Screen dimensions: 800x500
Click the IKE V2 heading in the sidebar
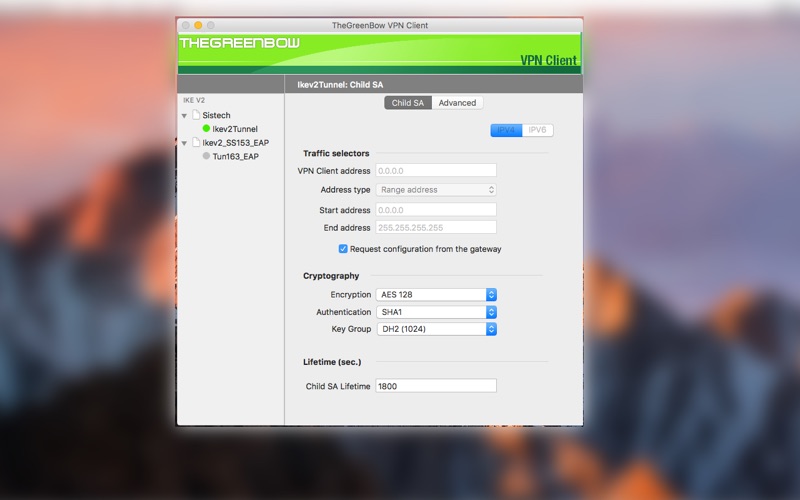(194, 100)
